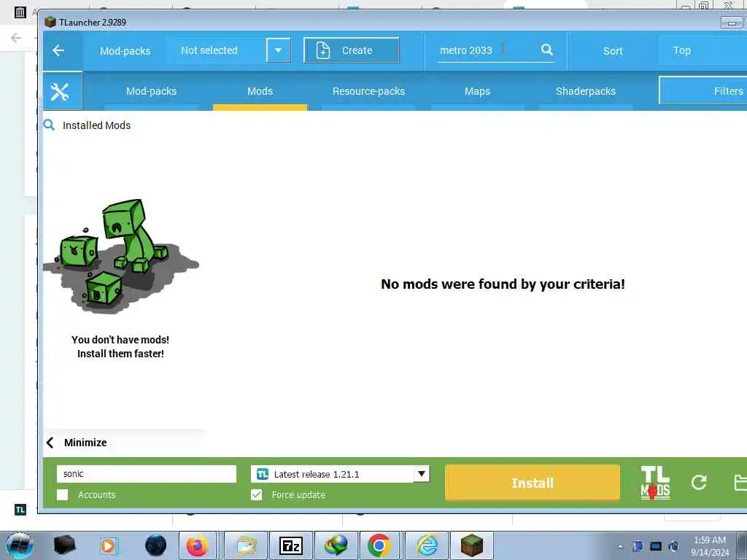Click the creeper illustration
Viewport: 747px width, 560px height.
pos(121,256)
